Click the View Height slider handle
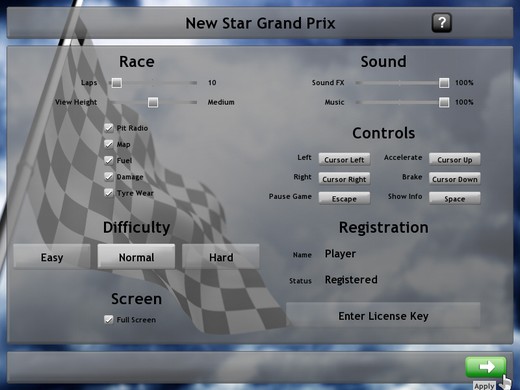Screen dimensions: 520x390 pos(153,102)
